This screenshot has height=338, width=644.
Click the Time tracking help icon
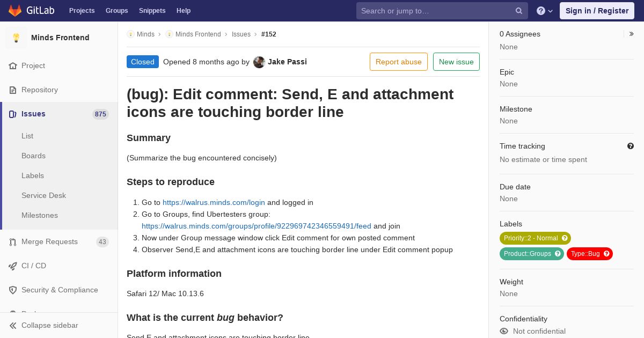[x=631, y=146]
